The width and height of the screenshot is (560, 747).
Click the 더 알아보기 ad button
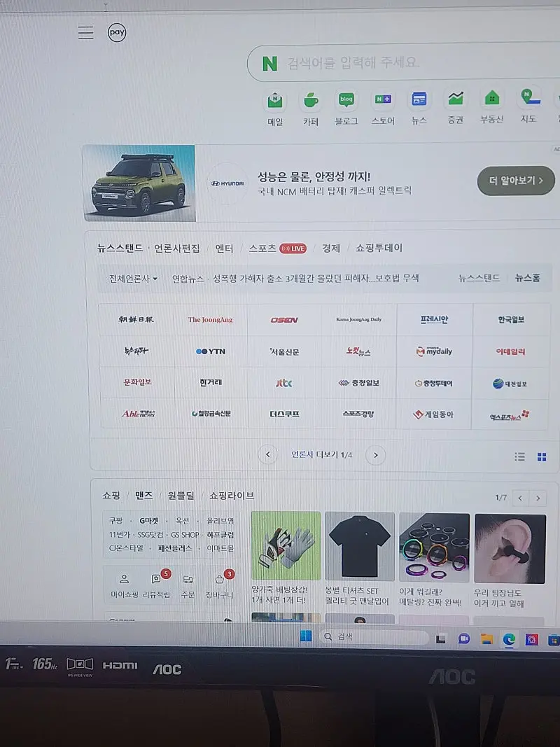click(516, 181)
